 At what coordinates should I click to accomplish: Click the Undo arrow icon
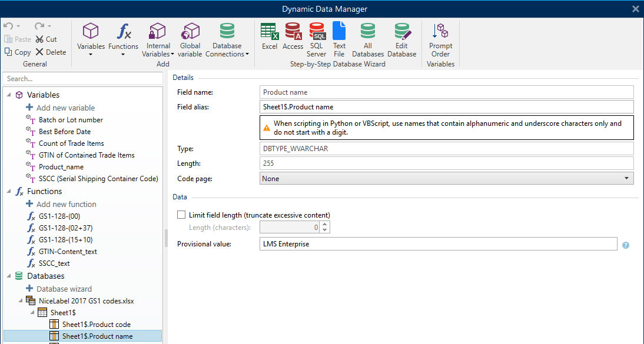[8, 26]
